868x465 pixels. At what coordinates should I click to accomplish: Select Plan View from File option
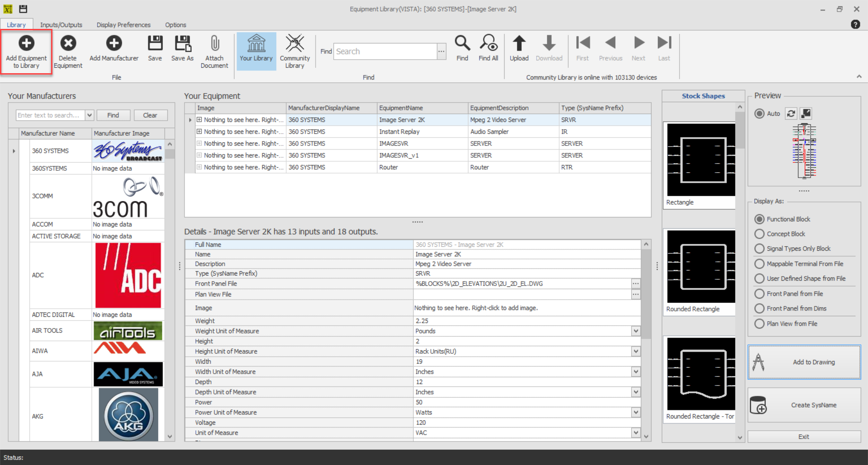(x=759, y=324)
